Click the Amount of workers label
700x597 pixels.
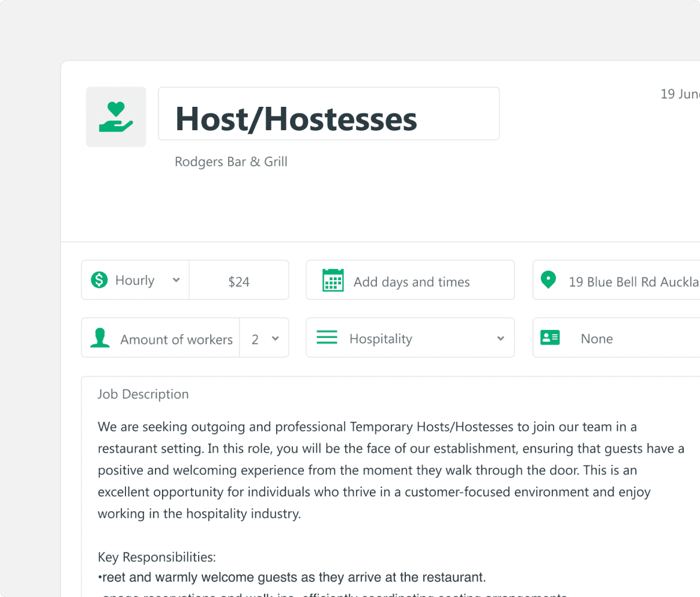tap(176, 340)
